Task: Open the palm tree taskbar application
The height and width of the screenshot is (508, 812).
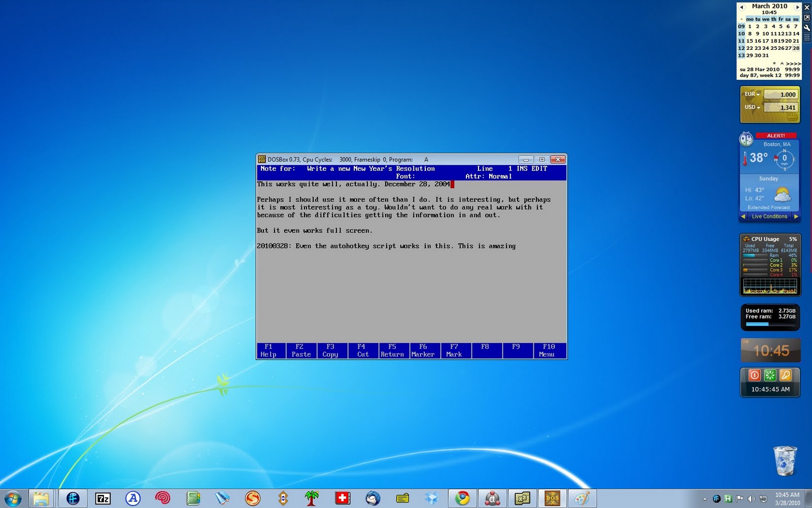Action: point(312,498)
